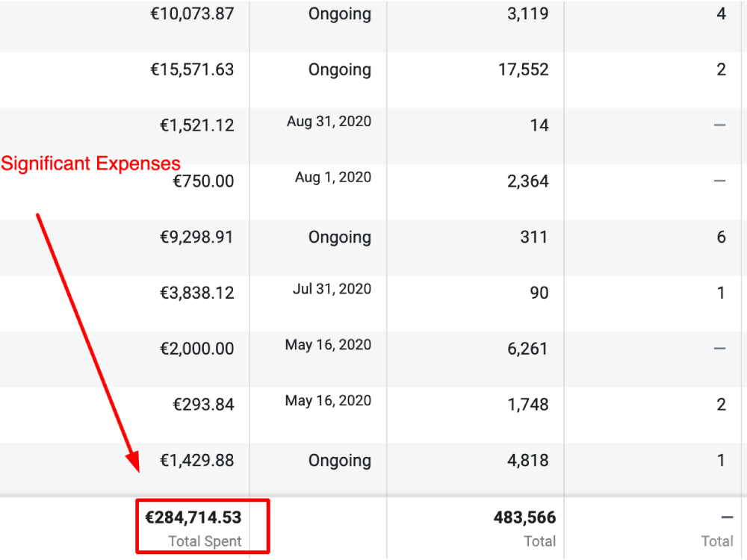Click the 17,552 results value
Screen dimensions: 747x560
coord(524,69)
